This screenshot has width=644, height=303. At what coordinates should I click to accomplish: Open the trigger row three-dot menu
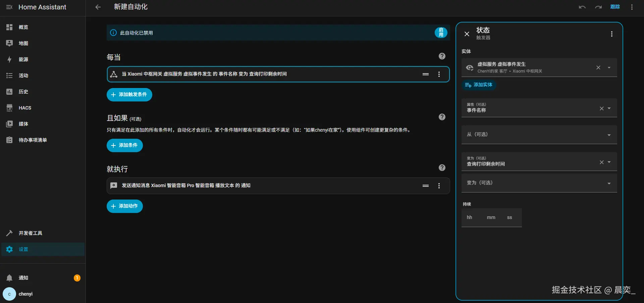pyautogui.click(x=439, y=74)
